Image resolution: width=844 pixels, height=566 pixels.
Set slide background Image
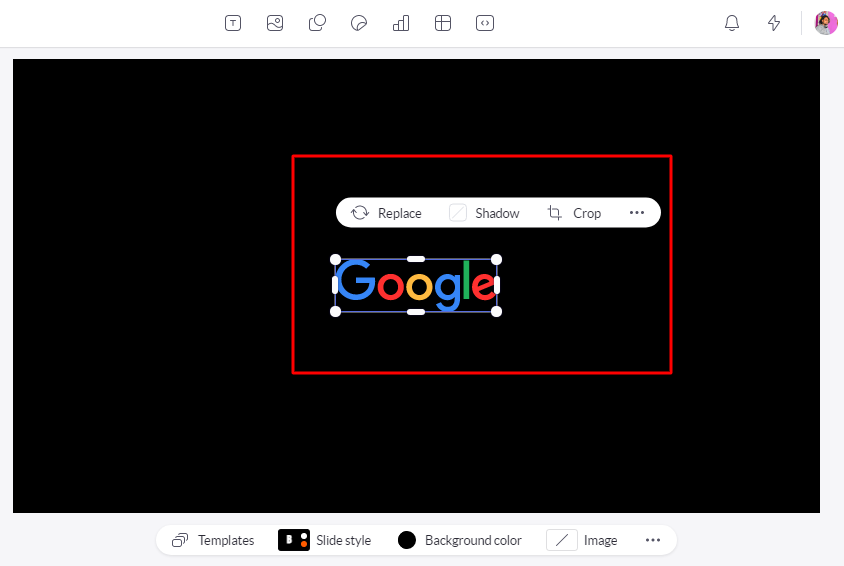(582, 540)
